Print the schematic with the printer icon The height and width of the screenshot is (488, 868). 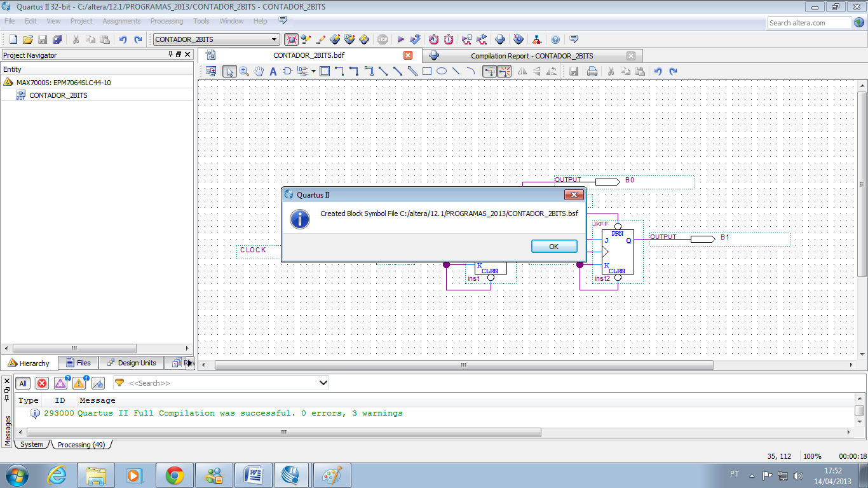click(x=592, y=71)
